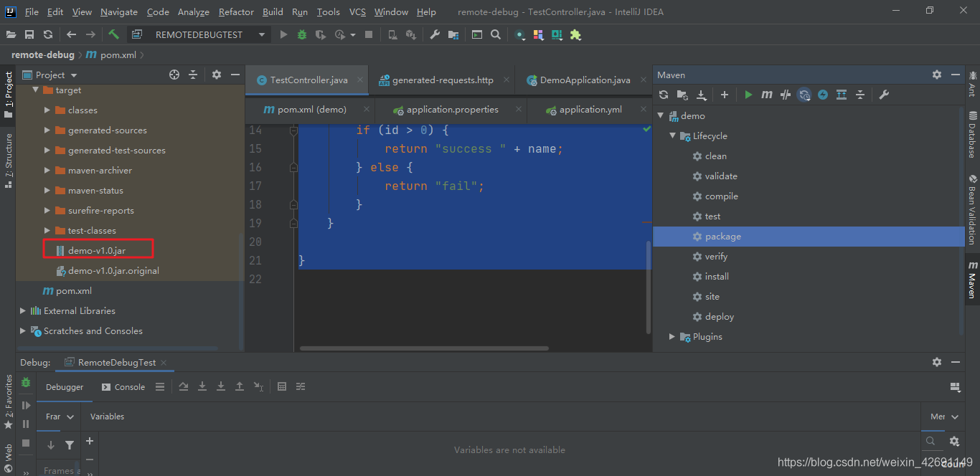This screenshot has width=980, height=476.
Task: Click Resume Program icon in debug sidebar
Action: pos(26,405)
